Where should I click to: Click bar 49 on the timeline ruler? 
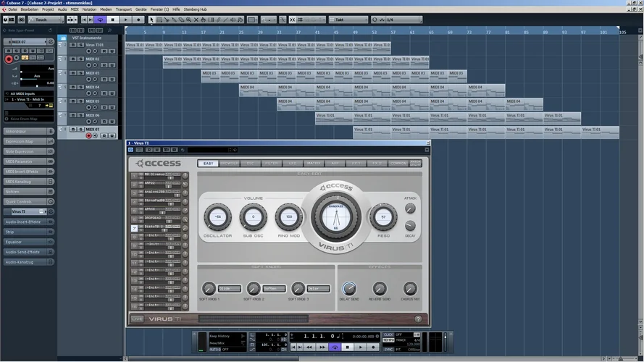355,32
